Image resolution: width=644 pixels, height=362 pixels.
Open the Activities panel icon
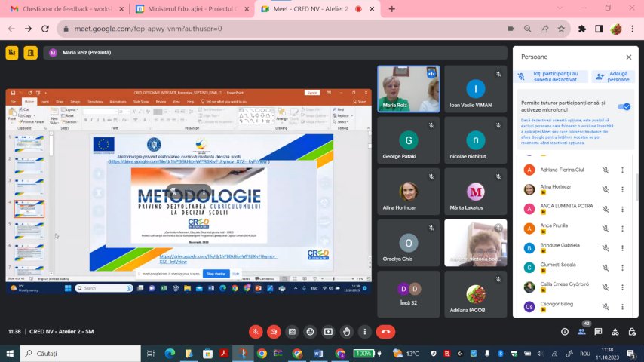pos(616,331)
